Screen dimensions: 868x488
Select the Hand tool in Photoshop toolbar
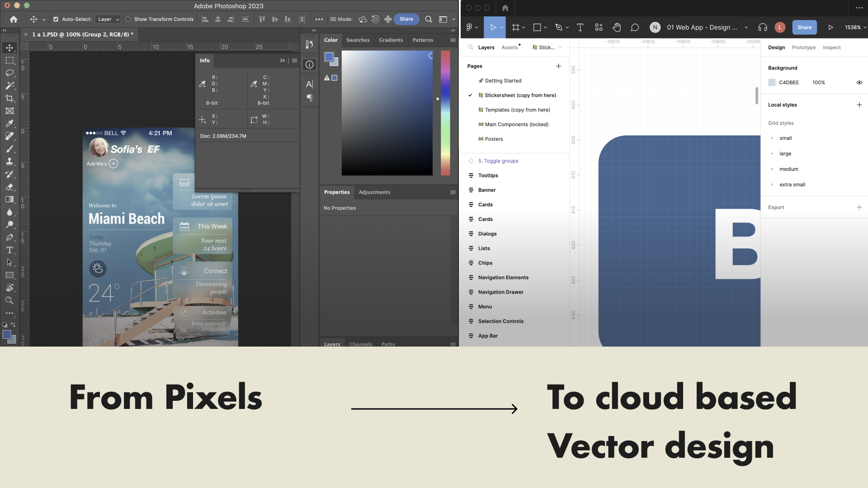coord(9,288)
